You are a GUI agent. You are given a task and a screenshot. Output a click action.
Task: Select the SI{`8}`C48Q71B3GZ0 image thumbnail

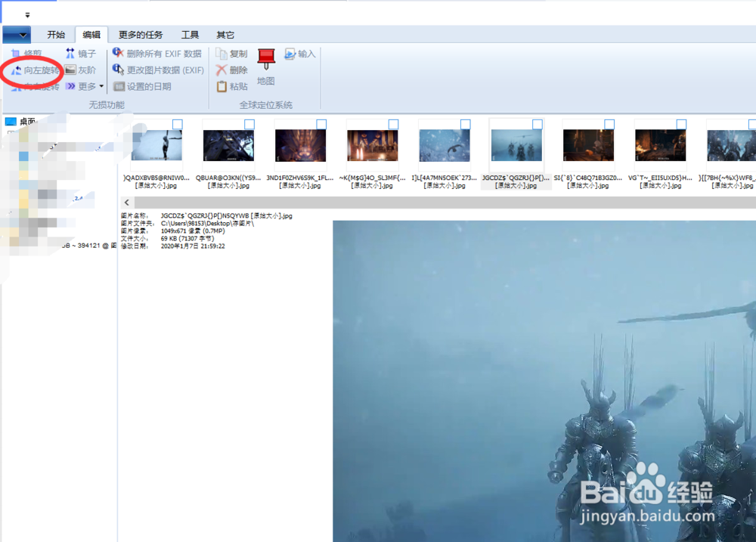pyautogui.click(x=589, y=145)
